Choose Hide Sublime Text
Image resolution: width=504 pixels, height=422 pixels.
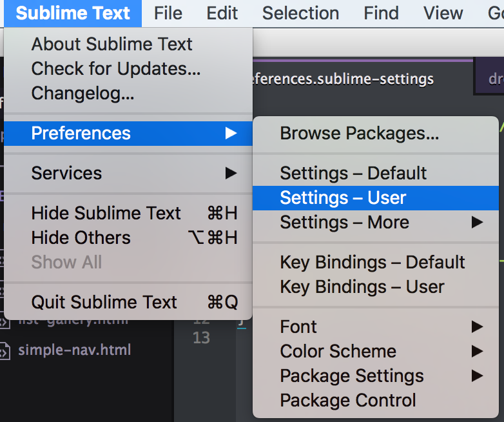click(x=106, y=214)
